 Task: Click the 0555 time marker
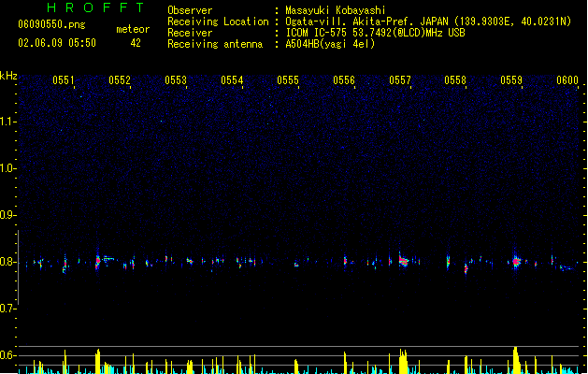pos(288,80)
